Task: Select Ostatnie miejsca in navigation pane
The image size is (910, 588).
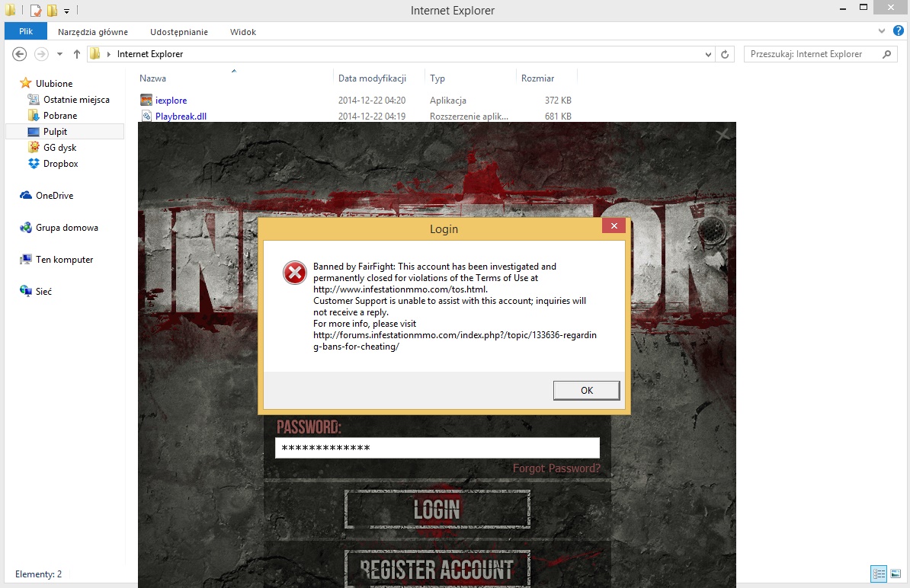Action: [x=77, y=99]
